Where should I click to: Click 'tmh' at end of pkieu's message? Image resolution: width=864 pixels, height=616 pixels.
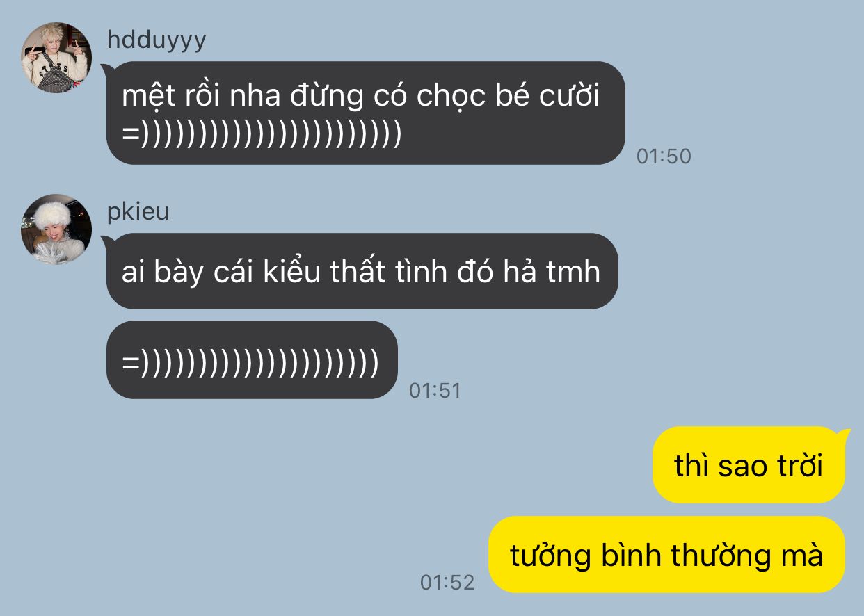[x=573, y=271]
